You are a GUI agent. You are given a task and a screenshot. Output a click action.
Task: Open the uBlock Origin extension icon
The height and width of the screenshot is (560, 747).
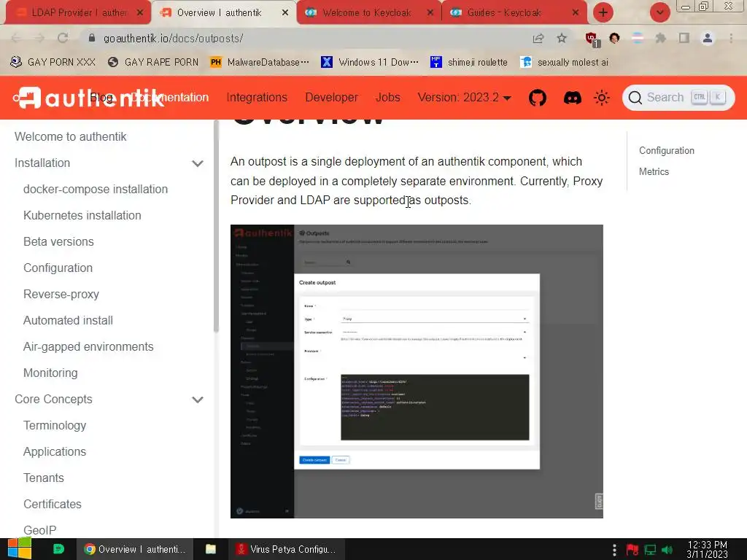(592, 39)
